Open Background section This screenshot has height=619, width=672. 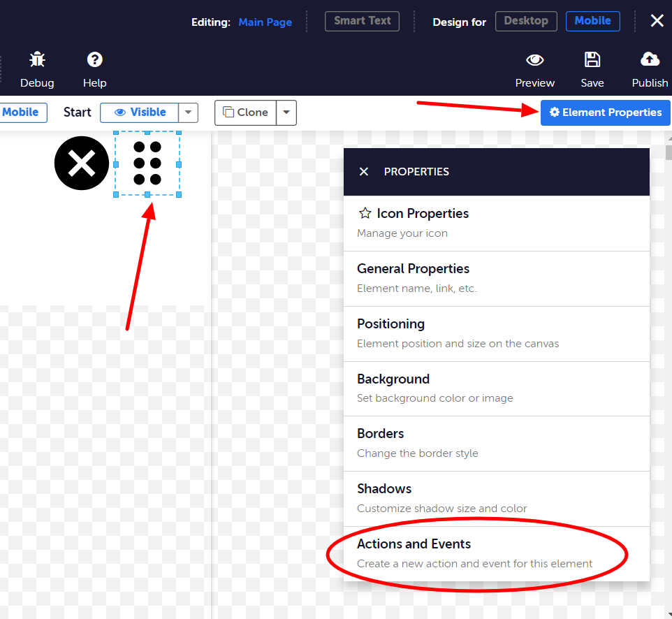point(497,389)
